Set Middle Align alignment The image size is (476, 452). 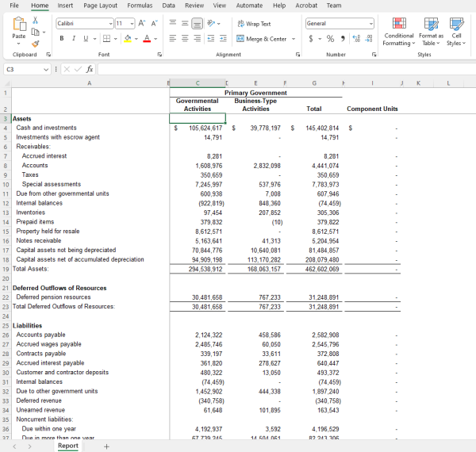pos(185,23)
